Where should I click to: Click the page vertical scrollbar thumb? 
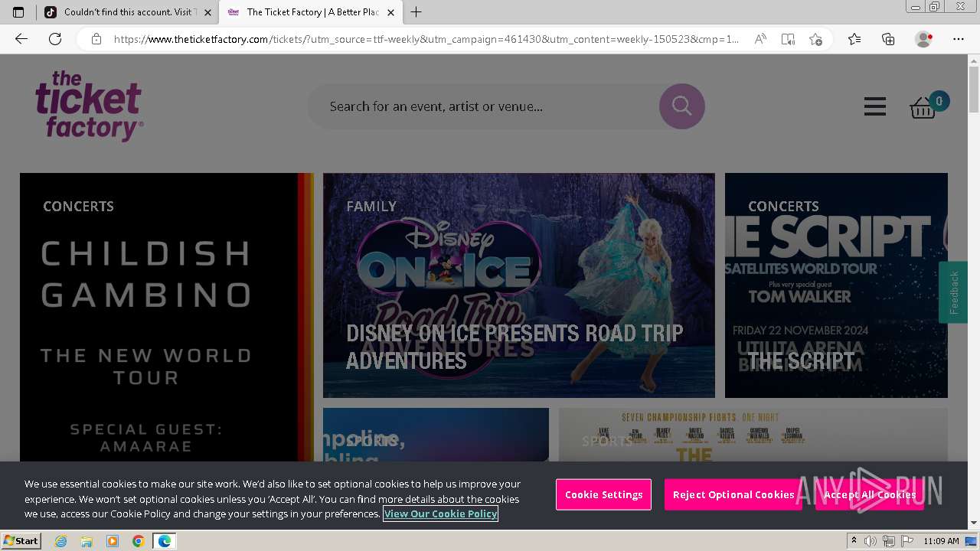[974, 90]
